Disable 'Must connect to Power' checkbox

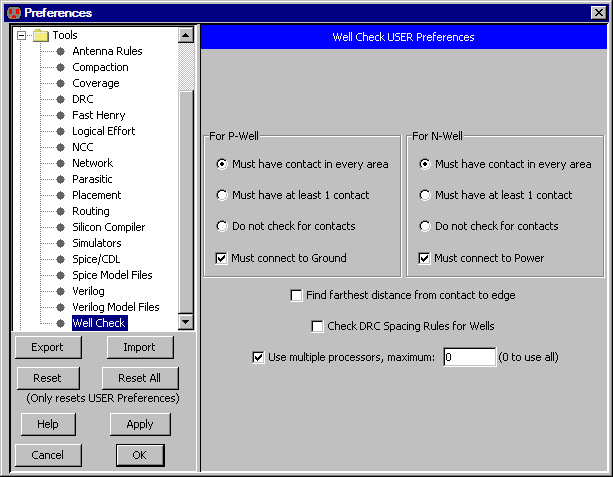point(425,258)
